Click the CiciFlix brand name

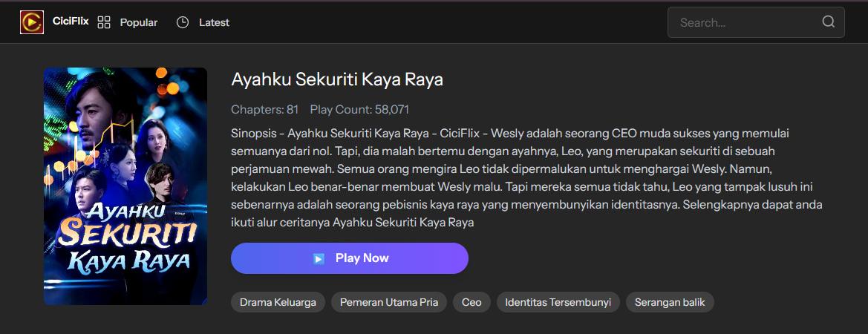tap(71, 22)
